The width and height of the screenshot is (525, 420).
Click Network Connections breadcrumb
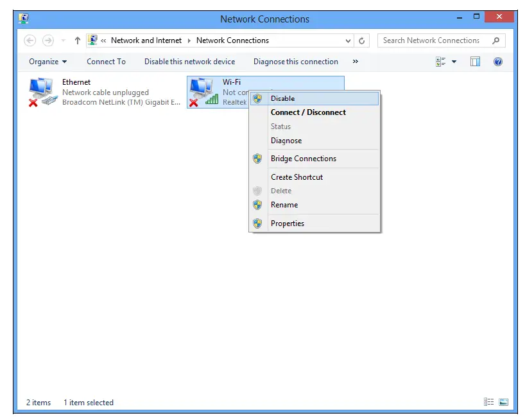pos(232,40)
